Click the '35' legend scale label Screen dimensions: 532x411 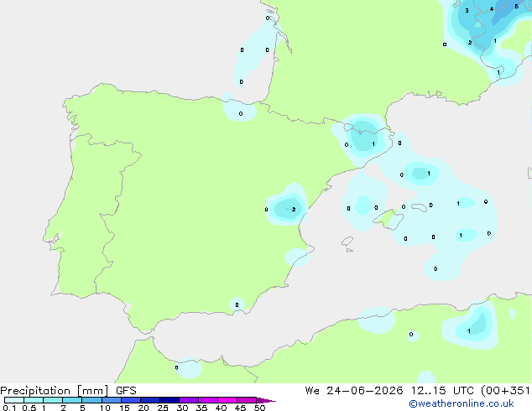(x=201, y=408)
